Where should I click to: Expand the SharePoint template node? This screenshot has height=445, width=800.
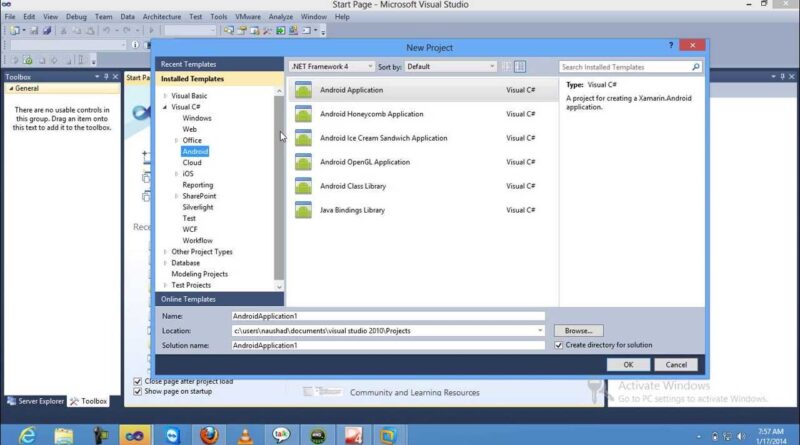[177, 196]
